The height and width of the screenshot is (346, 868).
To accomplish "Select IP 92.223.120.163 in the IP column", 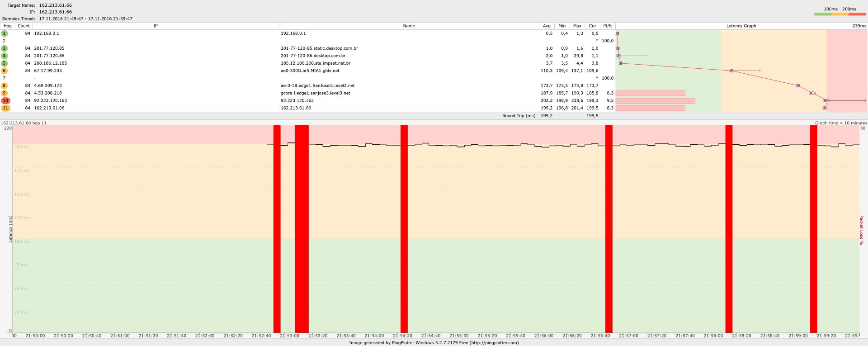I will pyautogui.click(x=51, y=101).
